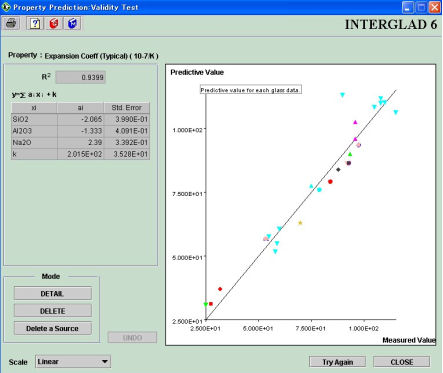The height and width of the screenshot is (373, 443).
Task: Click the blue book toolbar icon
Action: [72, 23]
